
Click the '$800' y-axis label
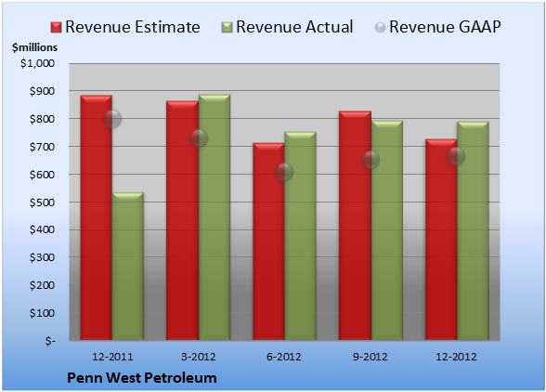[42, 119]
